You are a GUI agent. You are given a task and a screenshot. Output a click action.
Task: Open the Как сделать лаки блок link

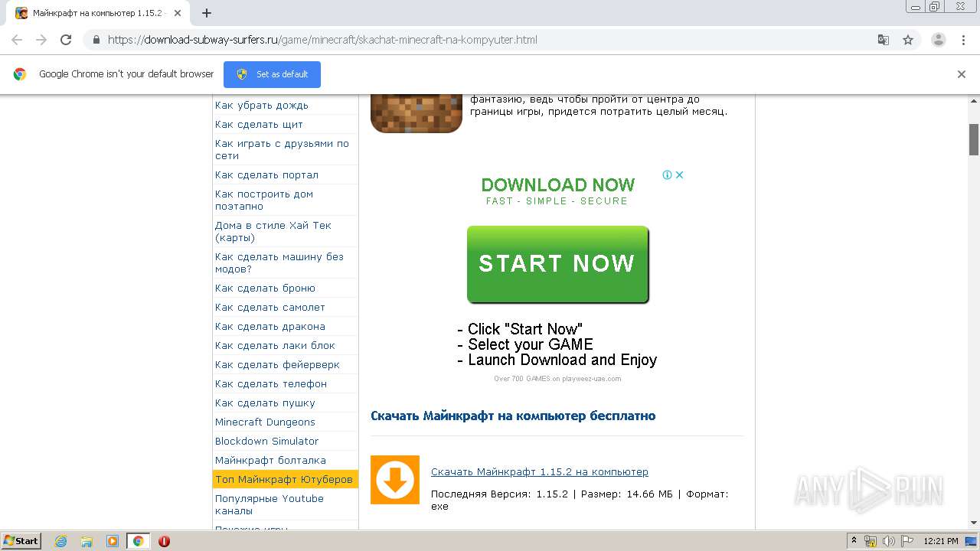[x=275, y=345]
